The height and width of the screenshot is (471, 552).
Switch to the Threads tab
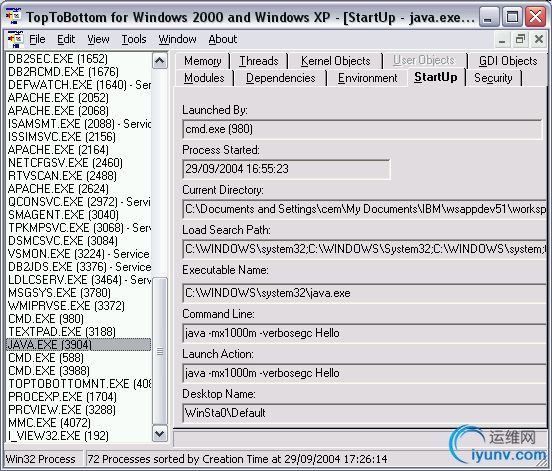[x=259, y=61]
